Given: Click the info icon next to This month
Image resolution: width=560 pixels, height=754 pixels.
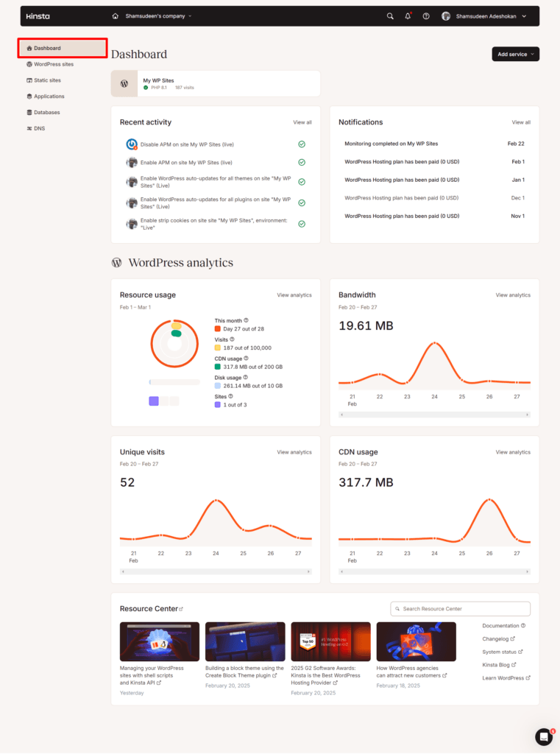Looking at the screenshot, I should pyautogui.click(x=246, y=320).
